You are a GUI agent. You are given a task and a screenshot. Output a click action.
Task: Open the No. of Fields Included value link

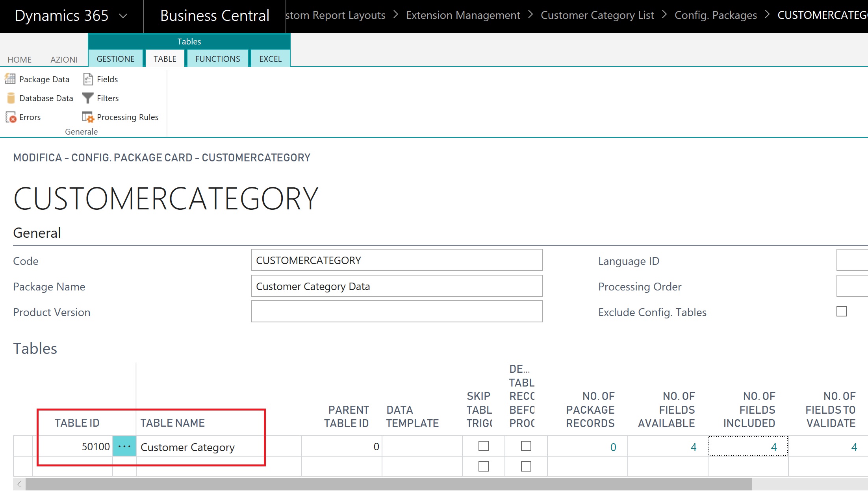coord(773,446)
